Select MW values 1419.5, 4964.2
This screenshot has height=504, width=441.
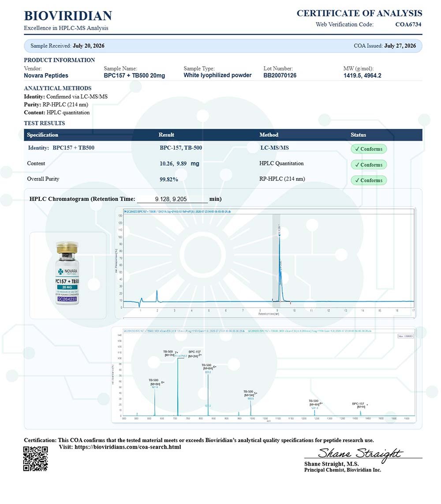[x=363, y=75]
